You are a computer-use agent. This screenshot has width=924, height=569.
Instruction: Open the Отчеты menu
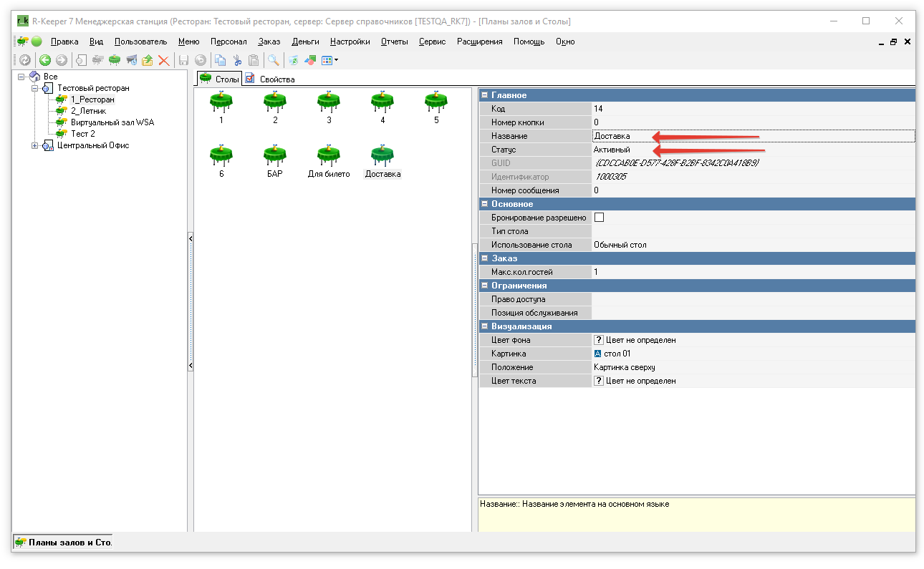click(x=394, y=42)
